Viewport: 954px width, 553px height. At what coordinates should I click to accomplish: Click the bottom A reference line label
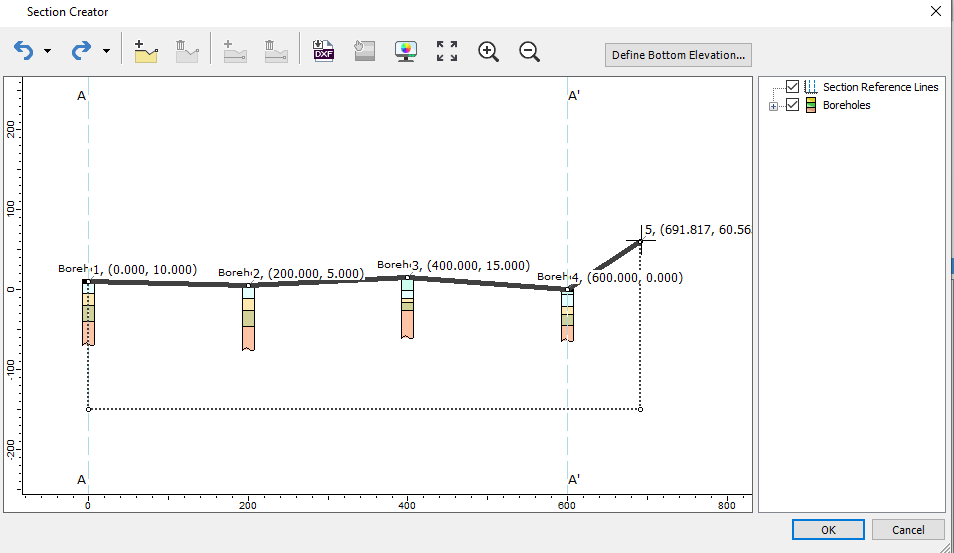pyautogui.click(x=82, y=480)
